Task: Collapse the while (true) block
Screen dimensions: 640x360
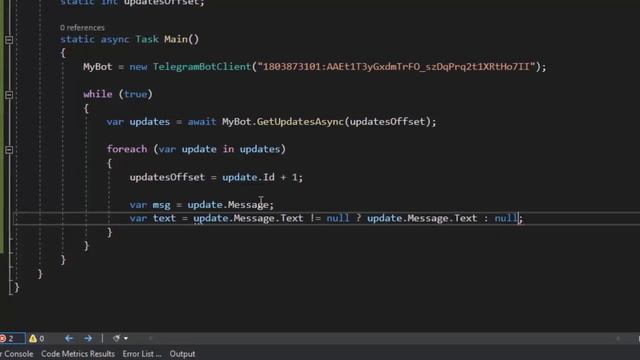Action: pos(9,95)
